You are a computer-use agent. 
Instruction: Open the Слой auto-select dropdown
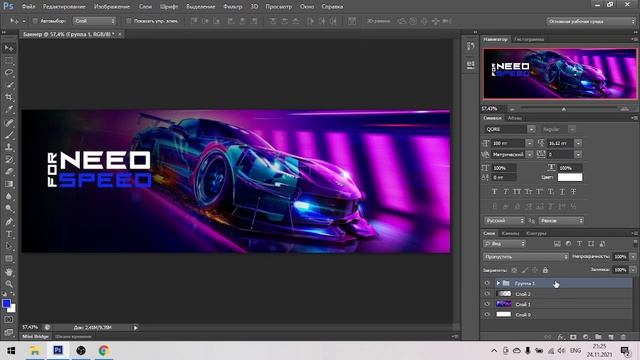[94, 21]
